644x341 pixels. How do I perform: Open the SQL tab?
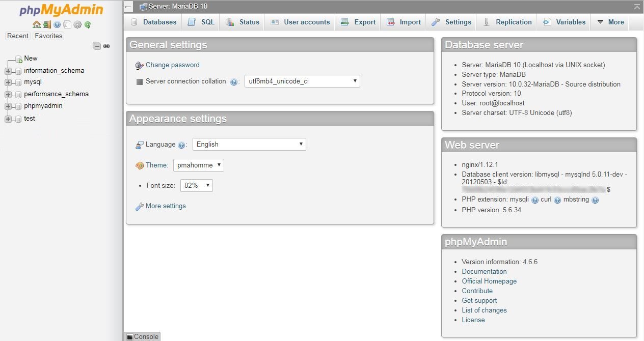(201, 22)
